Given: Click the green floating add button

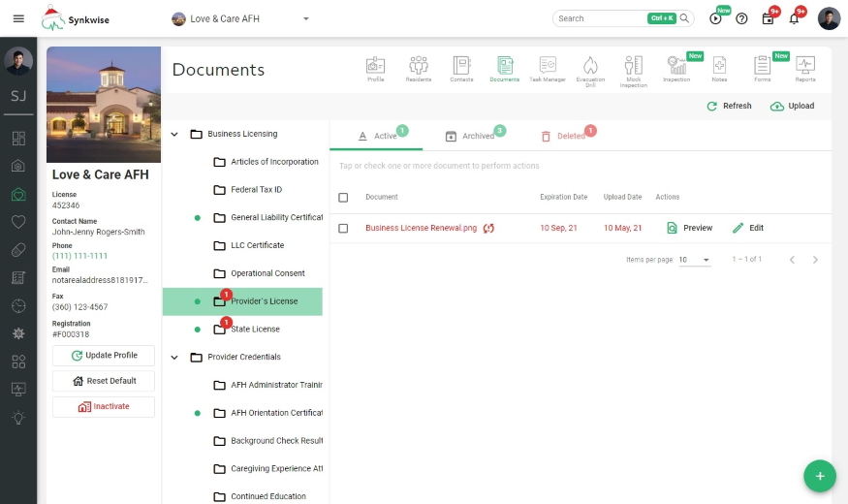Looking at the screenshot, I should 819,476.
